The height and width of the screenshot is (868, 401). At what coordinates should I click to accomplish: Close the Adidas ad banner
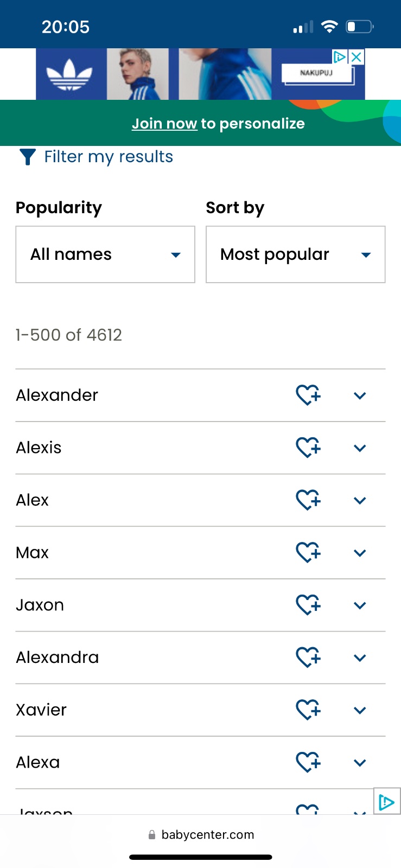356,57
